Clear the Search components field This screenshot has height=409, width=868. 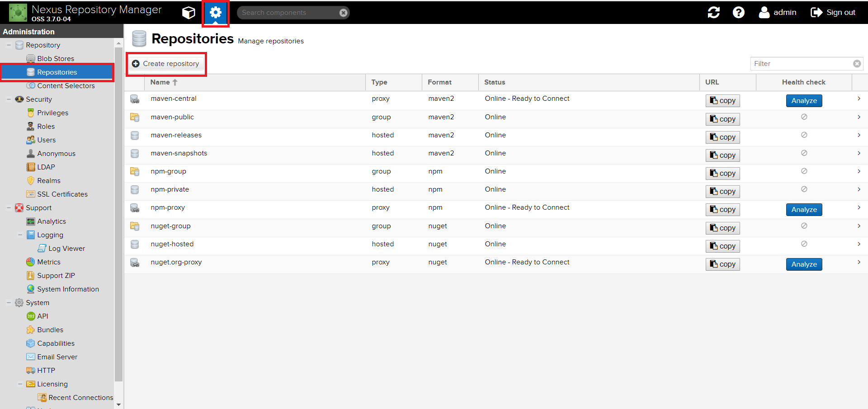344,13
